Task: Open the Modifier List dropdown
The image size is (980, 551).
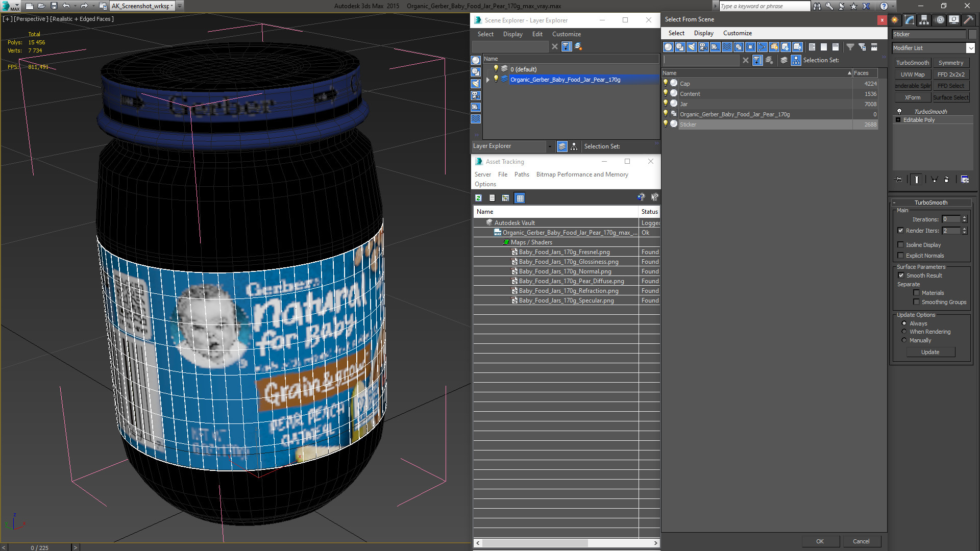Action: pyautogui.click(x=970, y=48)
